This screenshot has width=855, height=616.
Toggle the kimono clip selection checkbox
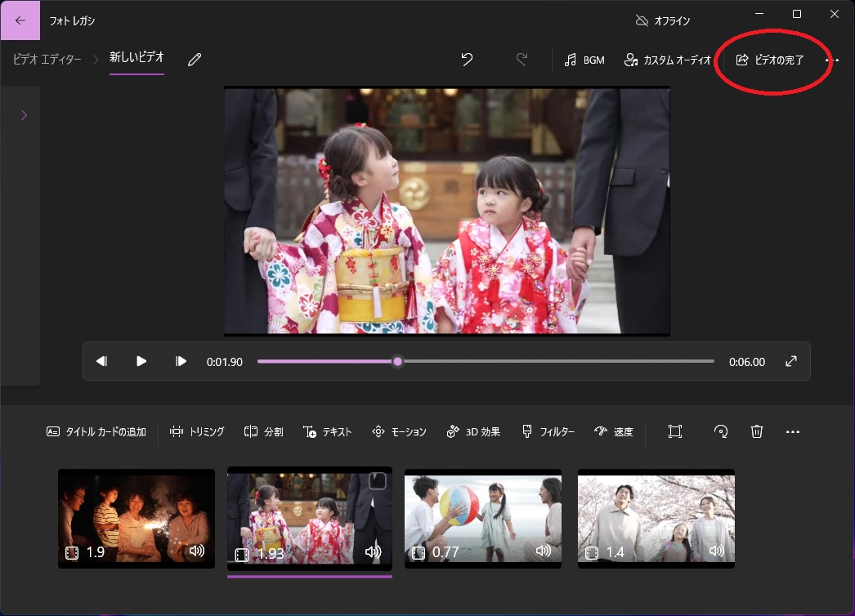[376, 481]
